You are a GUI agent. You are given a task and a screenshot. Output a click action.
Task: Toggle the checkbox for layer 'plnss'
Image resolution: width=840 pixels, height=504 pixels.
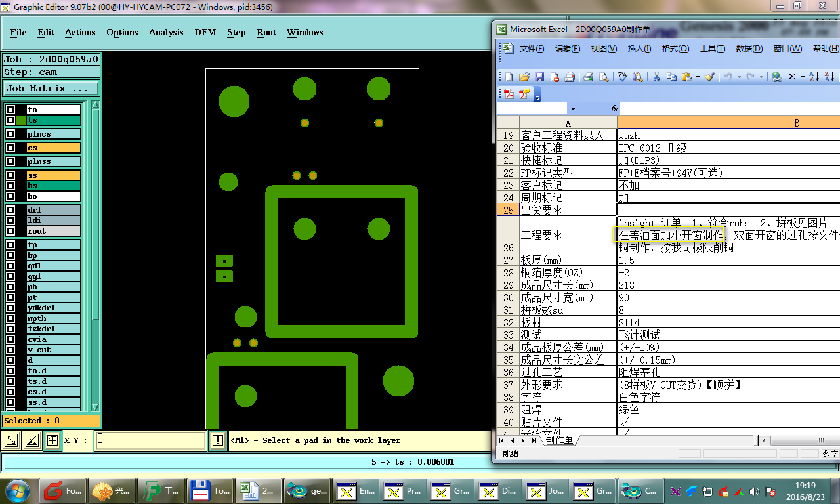[10, 161]
